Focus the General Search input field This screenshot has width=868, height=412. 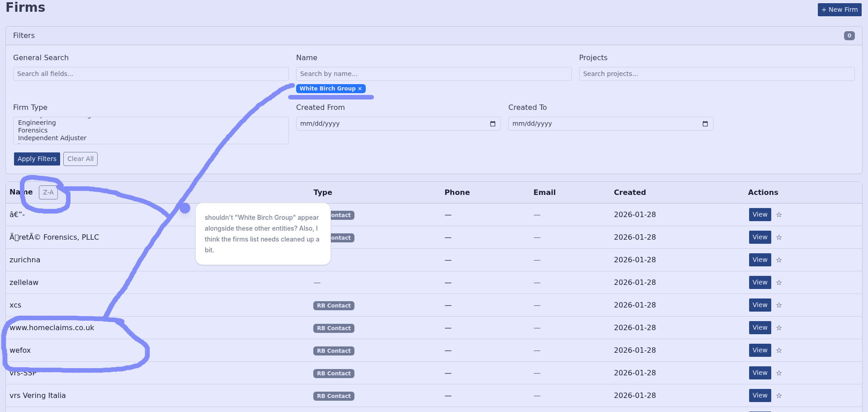point(151,74)
